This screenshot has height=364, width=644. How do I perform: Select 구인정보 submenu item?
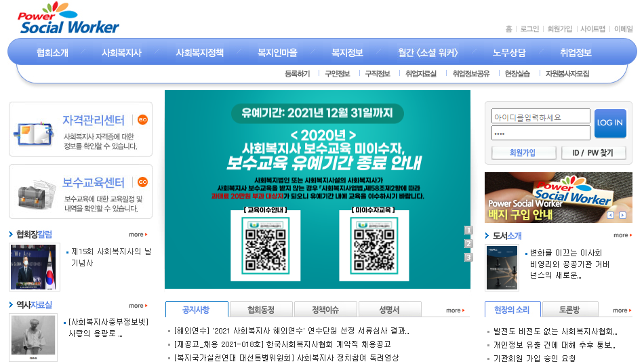tap(337, 73)
